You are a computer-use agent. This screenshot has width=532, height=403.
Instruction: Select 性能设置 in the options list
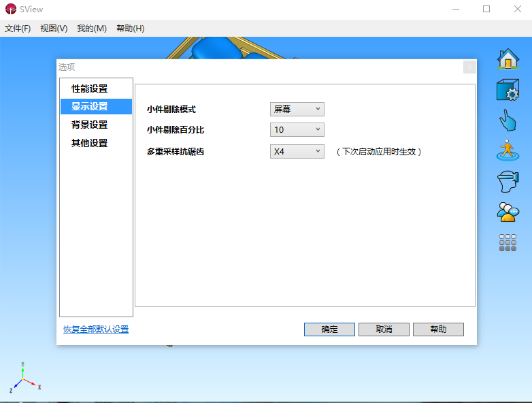(90, 88)
